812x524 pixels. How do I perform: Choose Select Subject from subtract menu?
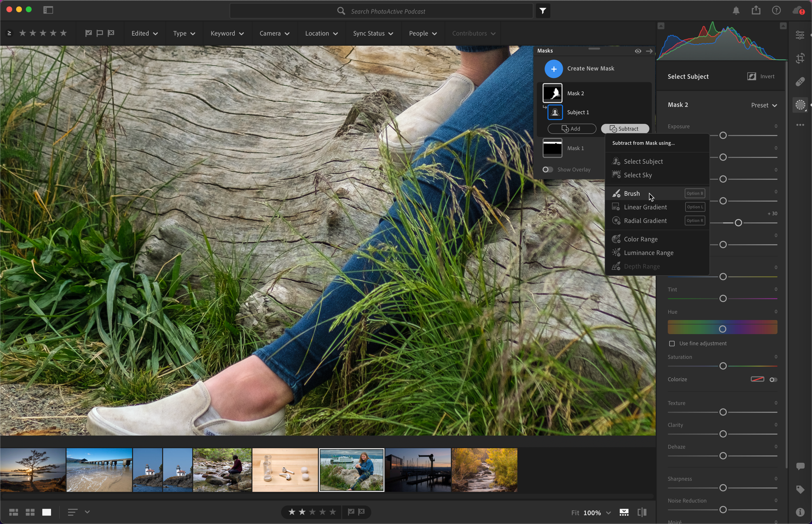(x=657, y=161)
